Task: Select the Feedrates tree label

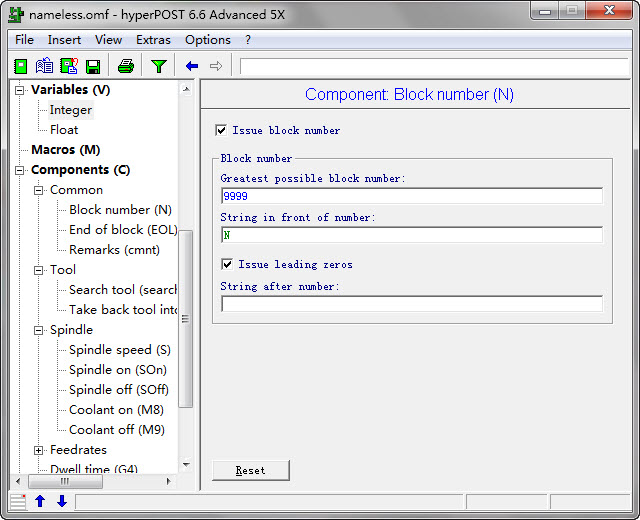Action: click(78, 450)
